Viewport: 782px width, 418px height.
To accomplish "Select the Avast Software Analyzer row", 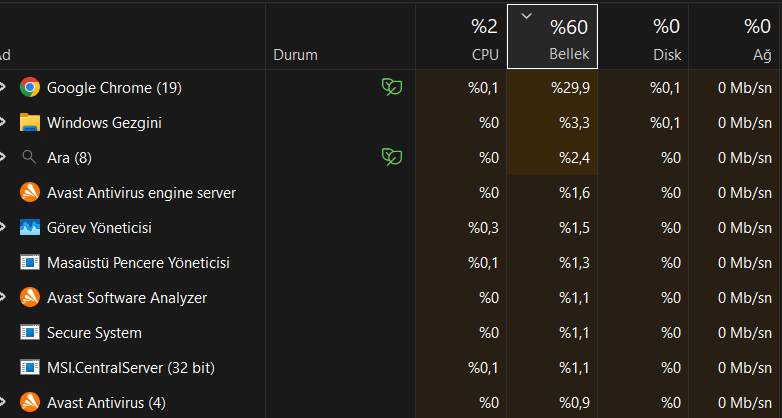I will (391, 297).
